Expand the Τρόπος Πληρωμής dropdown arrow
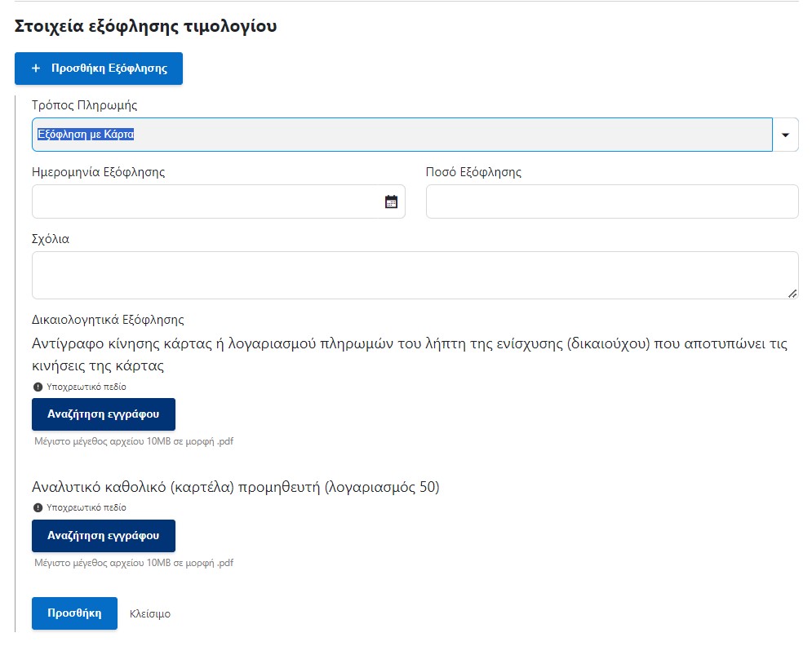 pyautogui.click(x=785, y=135)
